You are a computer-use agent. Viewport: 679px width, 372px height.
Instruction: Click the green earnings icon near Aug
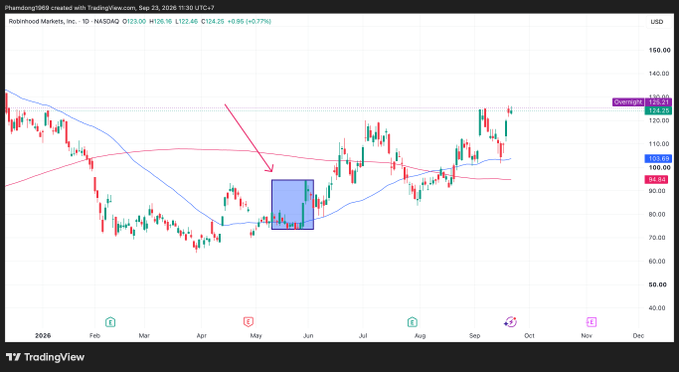[412, 322]
